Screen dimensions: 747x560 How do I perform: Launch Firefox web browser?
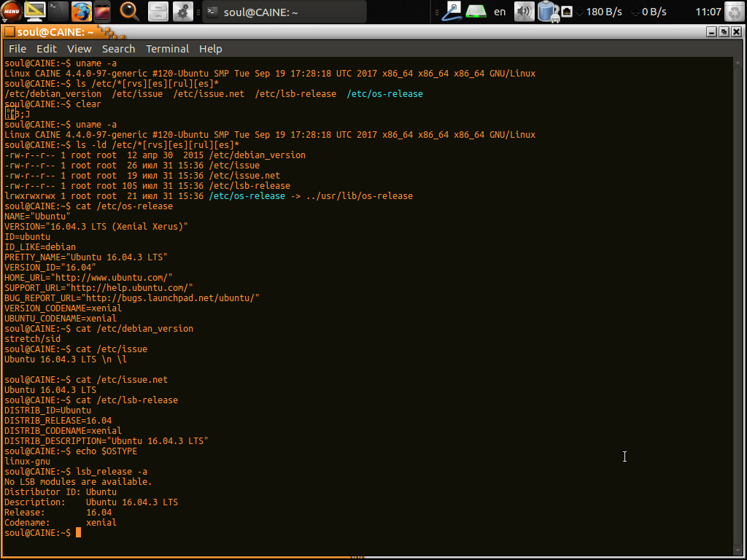[82, 12]
